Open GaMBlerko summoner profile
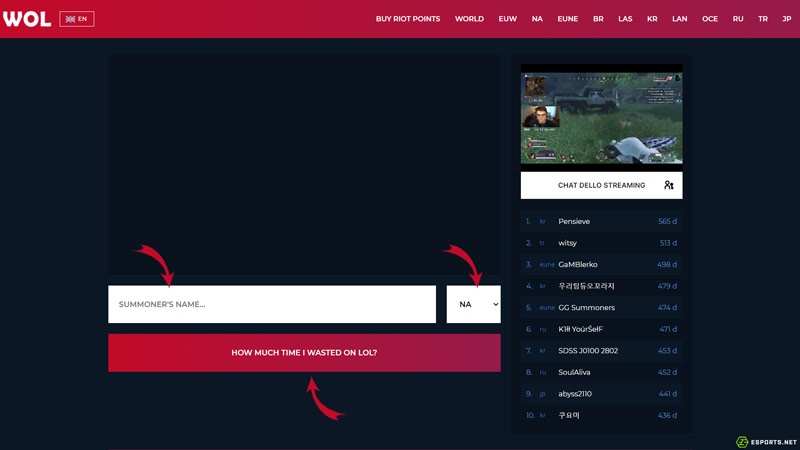This screenshot has height=450, width=800. coord(577,265)
